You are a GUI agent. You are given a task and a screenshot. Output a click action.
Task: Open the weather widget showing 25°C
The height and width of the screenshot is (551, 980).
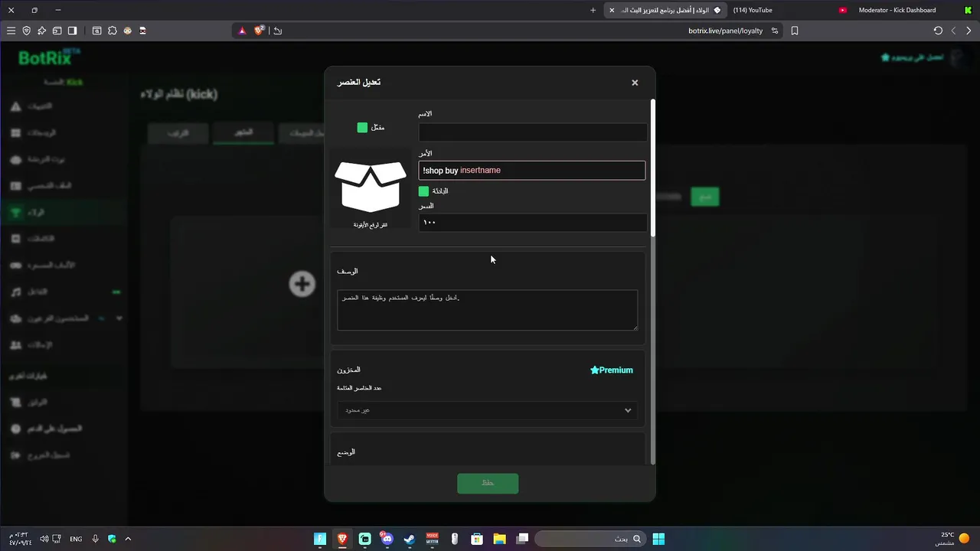[953, 539]
